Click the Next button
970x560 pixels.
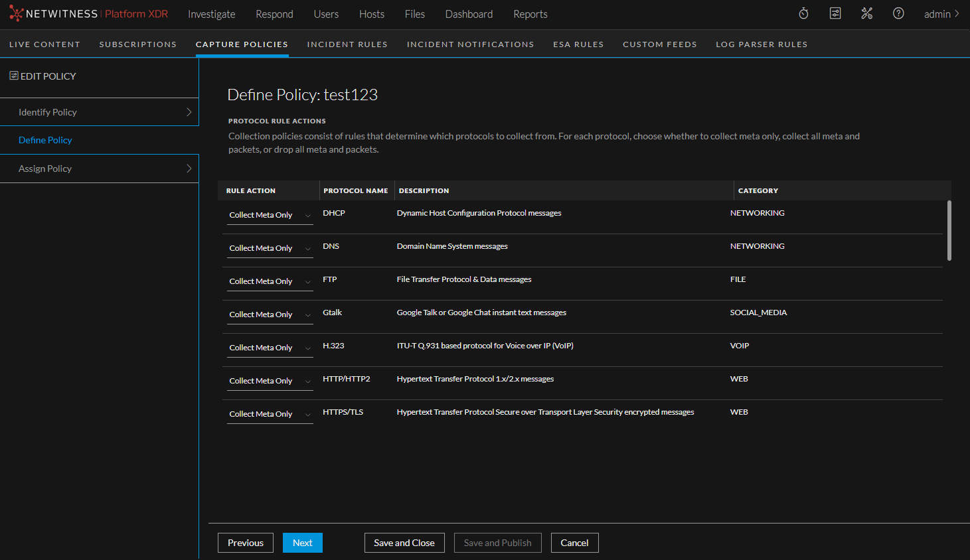tap(302, 542)
